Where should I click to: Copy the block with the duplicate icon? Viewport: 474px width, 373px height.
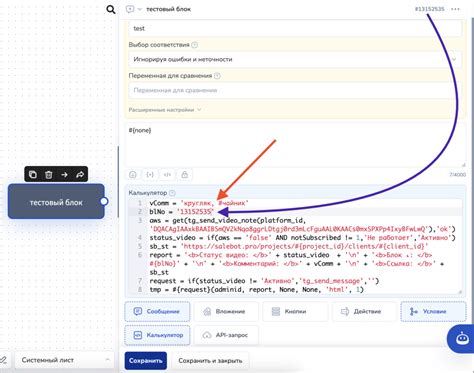(x=33, y=174)
